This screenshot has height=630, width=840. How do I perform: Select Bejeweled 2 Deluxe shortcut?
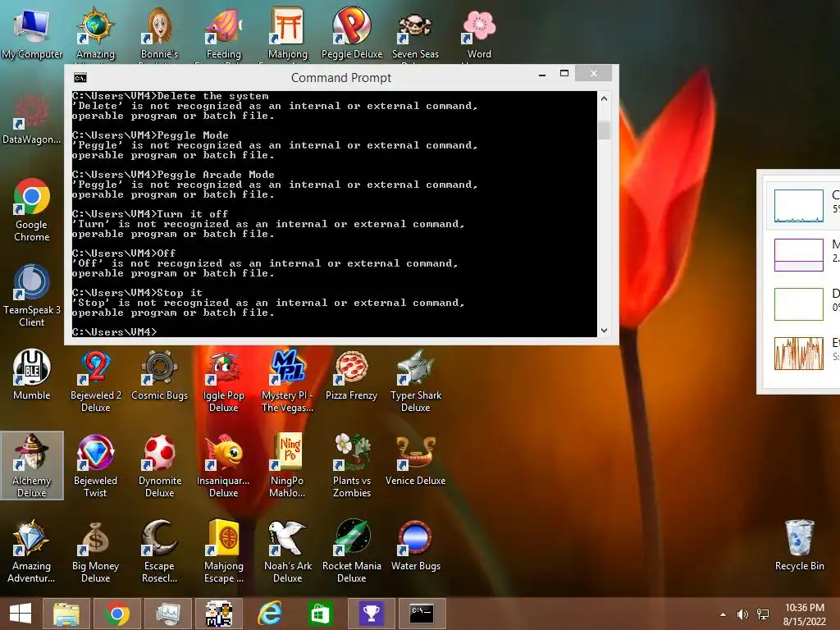95,381
